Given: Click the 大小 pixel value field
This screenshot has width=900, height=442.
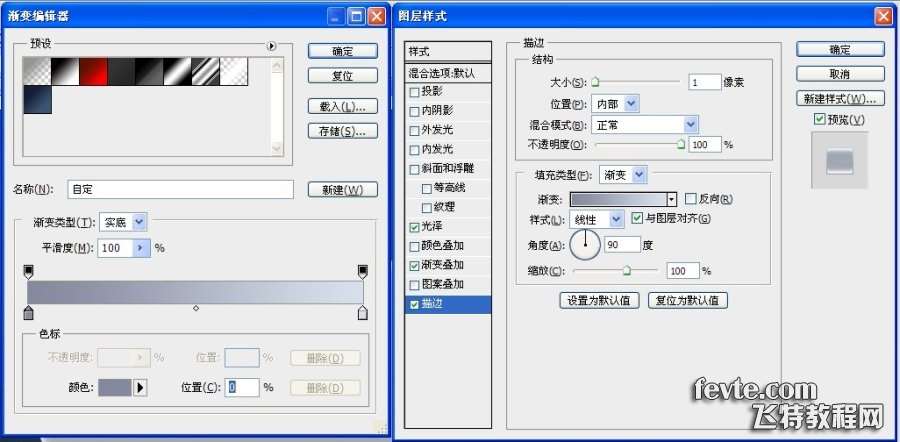Looking at the screenshot, I should [704, 82].
